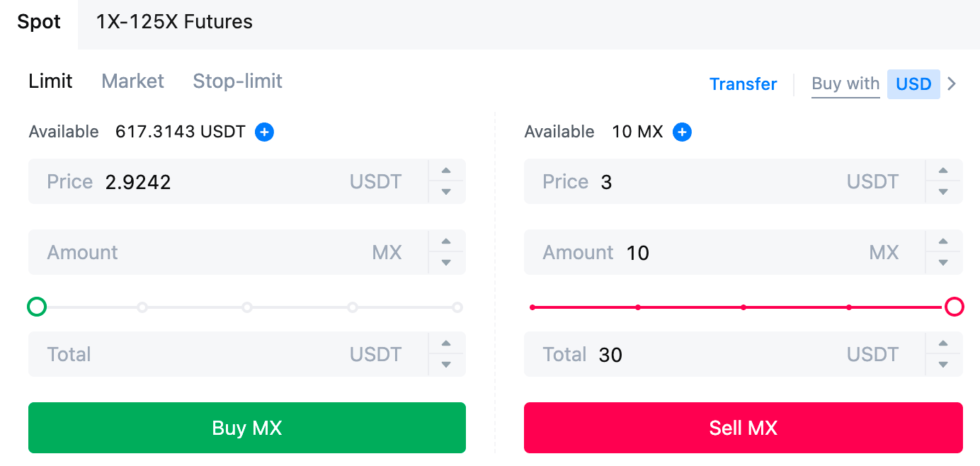Click the Transfer link

pos(743,84)
